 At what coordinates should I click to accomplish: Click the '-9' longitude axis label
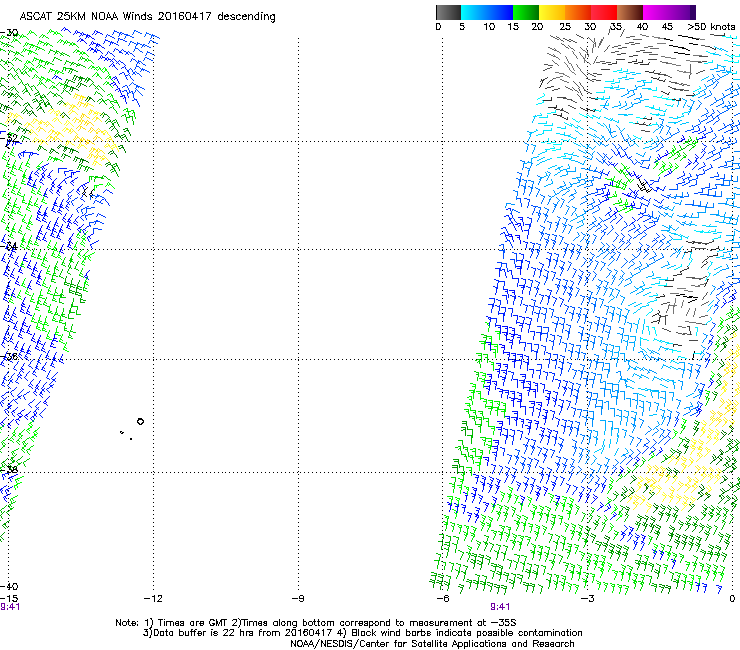[x=298, y=599]
